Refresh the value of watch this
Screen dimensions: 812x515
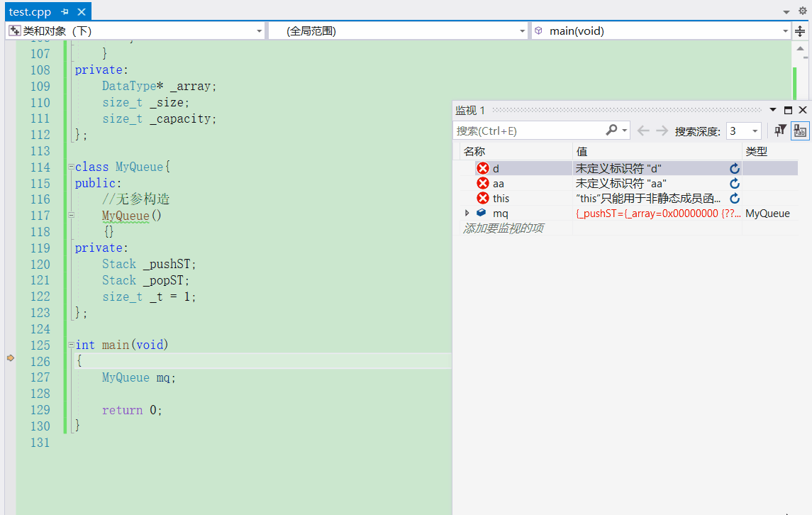click(734, 199)
